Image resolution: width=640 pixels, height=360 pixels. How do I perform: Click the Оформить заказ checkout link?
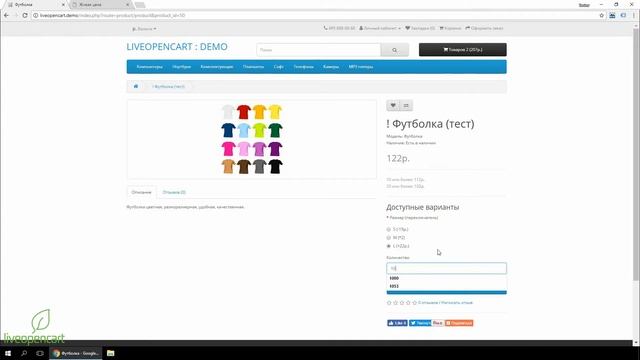pos(484,28)
